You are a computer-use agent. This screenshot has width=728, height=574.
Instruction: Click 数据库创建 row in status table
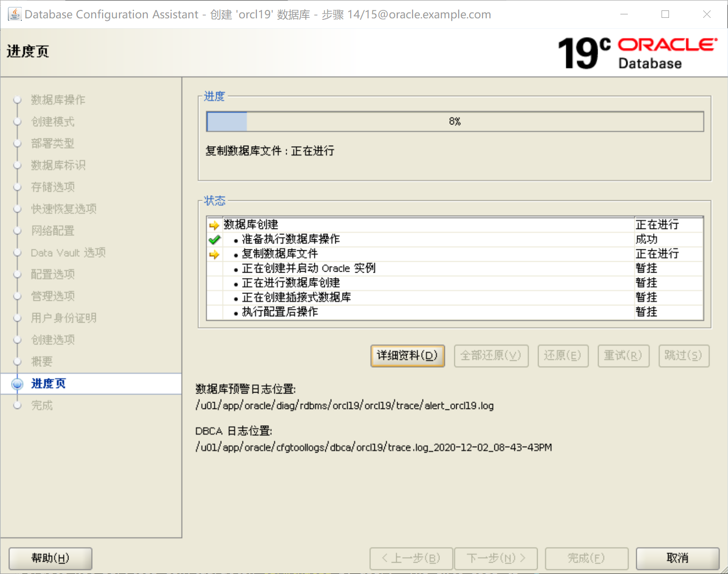point(455,225)
